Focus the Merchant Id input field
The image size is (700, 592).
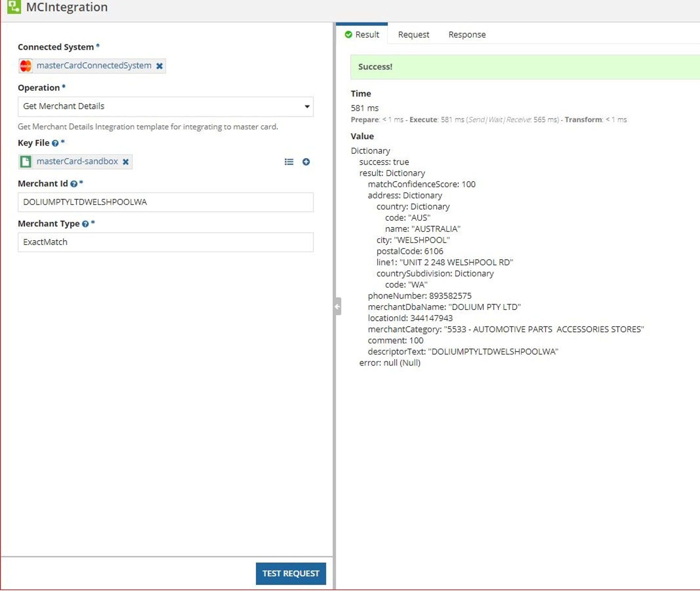click(x=166, y=202)
